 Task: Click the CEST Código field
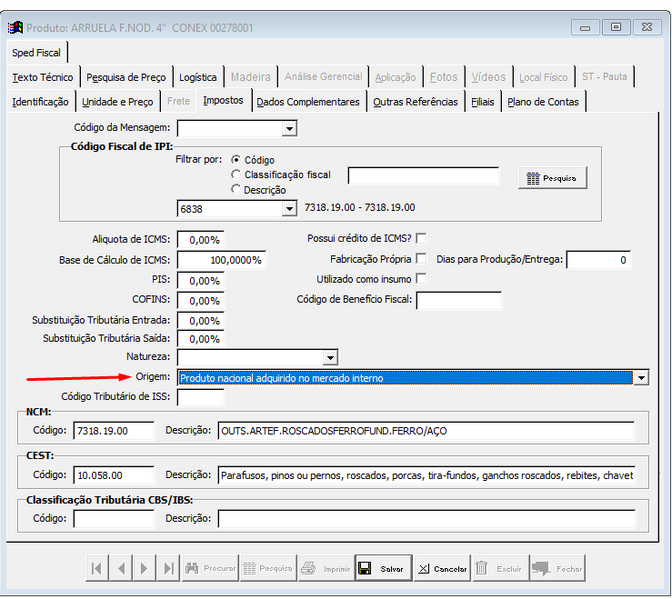click(x=114, y=475)
